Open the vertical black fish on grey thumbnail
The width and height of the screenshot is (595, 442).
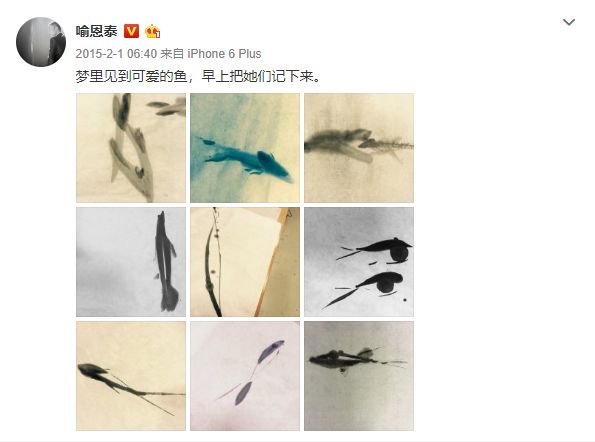pyautogui.click(x=131, y=262)
